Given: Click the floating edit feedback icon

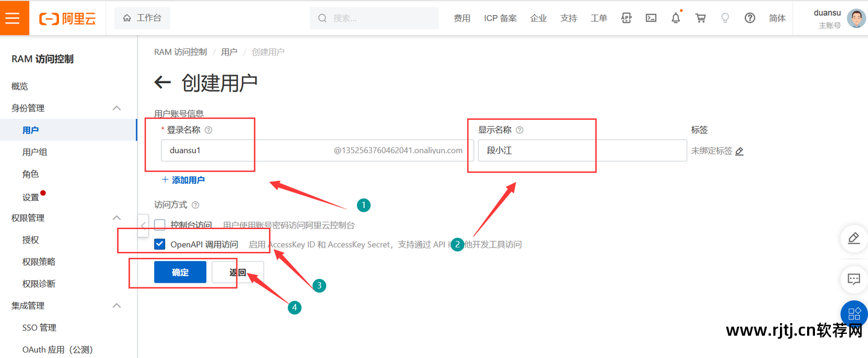Looking at the screenshot, I should click(x=854, y=238).
